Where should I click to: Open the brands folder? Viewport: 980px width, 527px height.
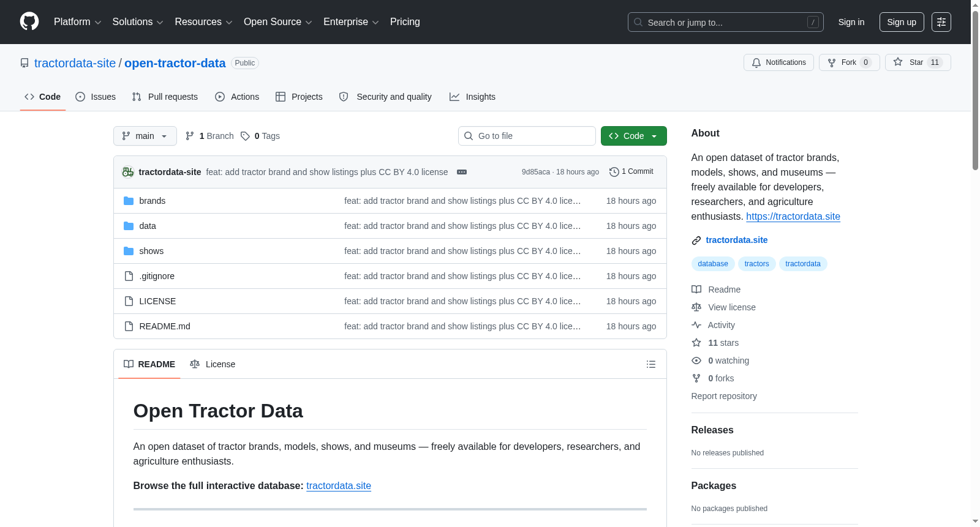click(153, 201)
